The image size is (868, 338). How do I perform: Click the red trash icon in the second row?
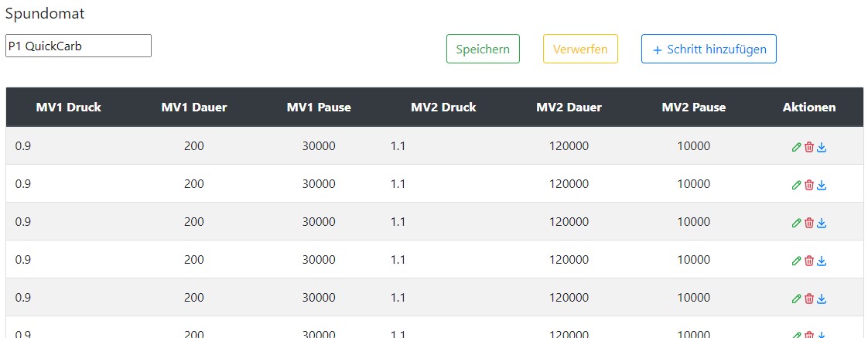coord(809,185)
